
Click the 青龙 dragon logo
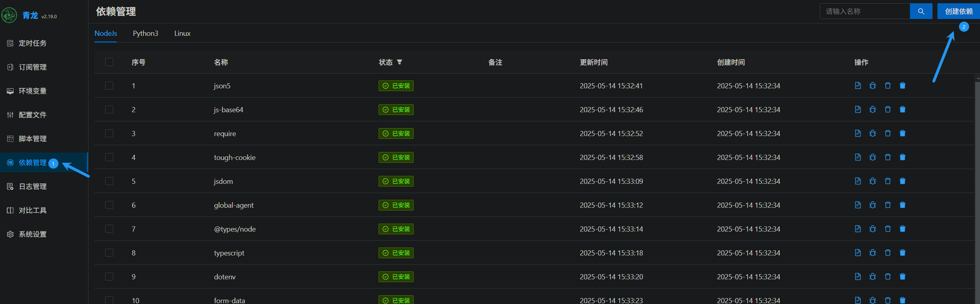tap(9, 15)
